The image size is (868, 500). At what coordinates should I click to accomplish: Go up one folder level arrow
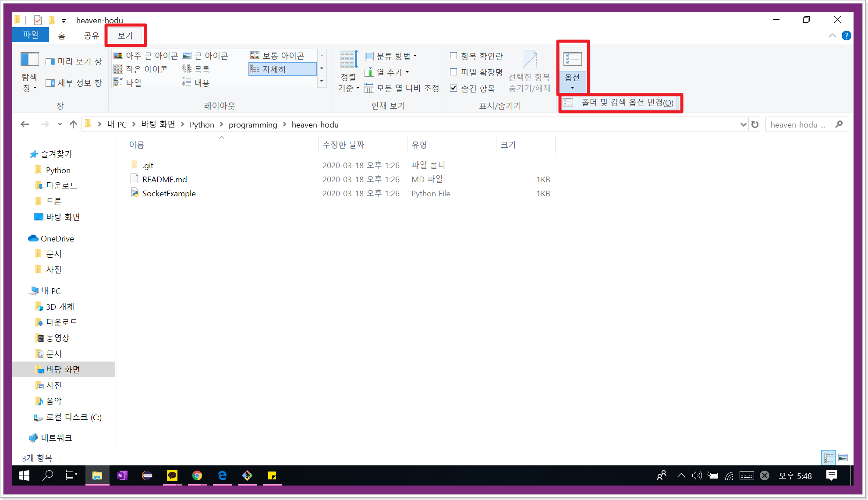[73, 124]
